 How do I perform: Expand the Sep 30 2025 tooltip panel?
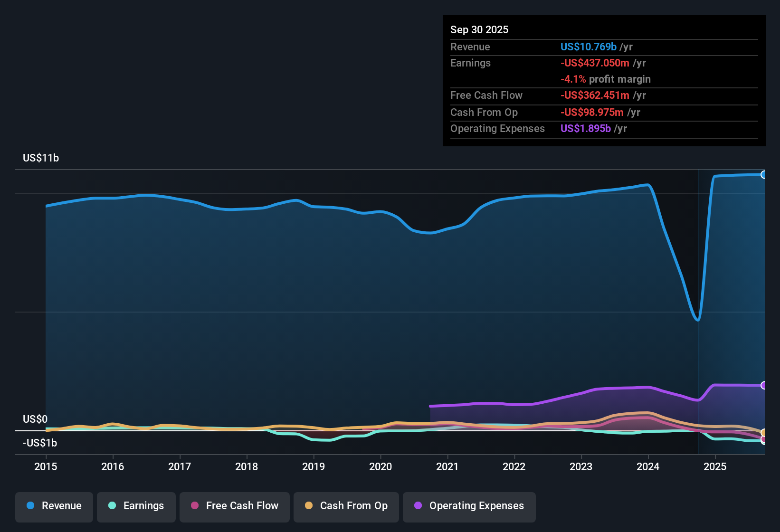[x=603, y=81]
